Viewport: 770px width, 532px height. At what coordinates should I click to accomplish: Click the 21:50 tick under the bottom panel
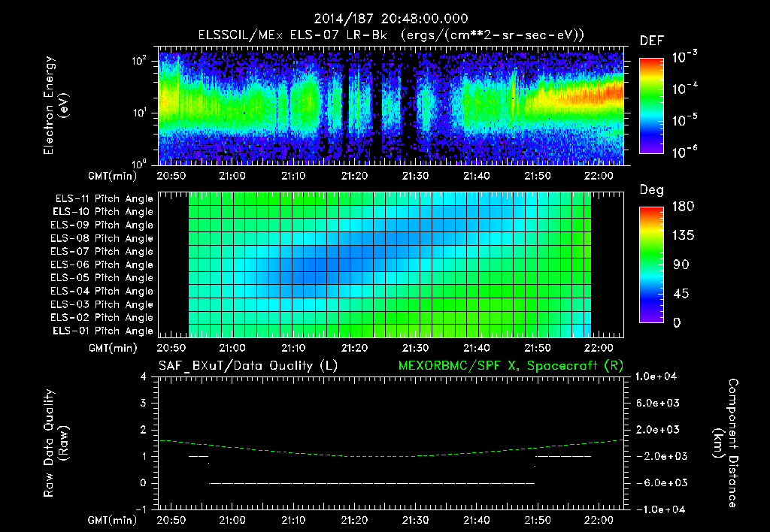[x=537, y=520]
